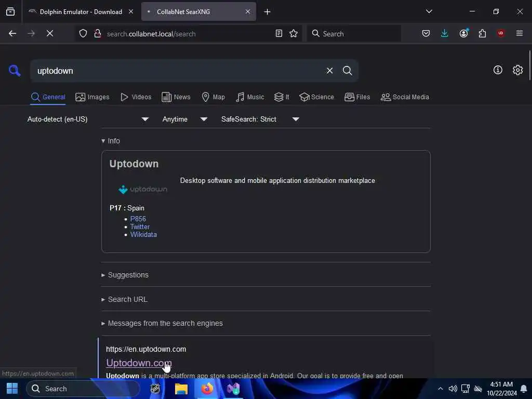Viewport: 532px width, 399px height.
Task: Show hidden system tray icons
Action: (x=440, y=389)
